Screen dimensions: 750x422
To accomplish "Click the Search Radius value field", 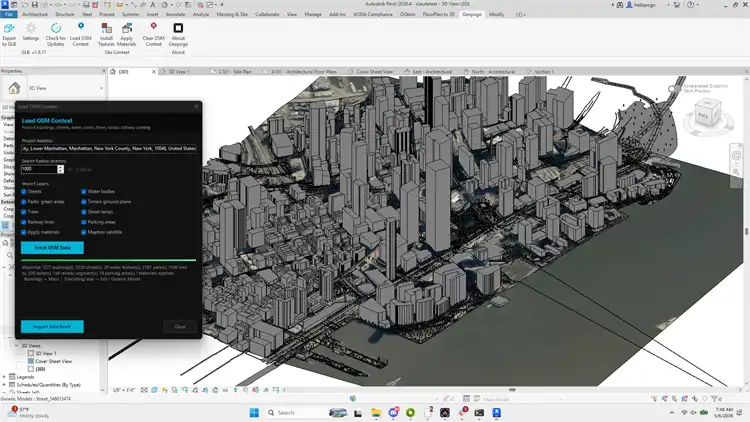I will [x=39, y=169].
